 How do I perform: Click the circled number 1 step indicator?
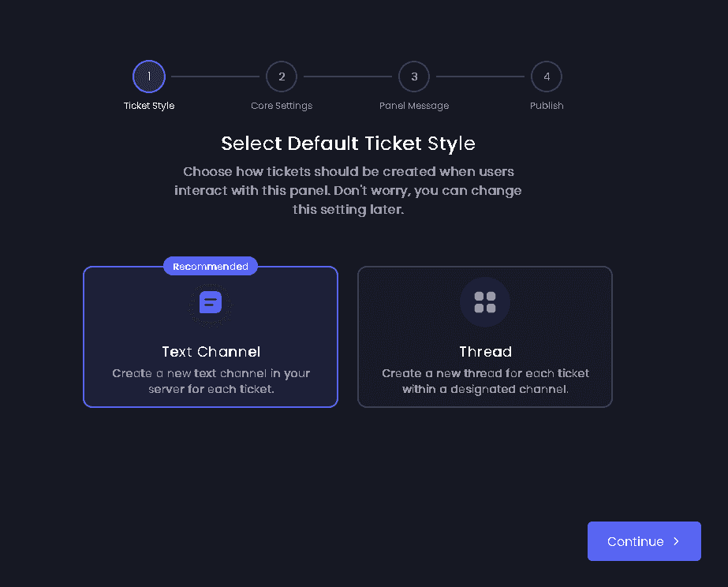click(149, 76)
